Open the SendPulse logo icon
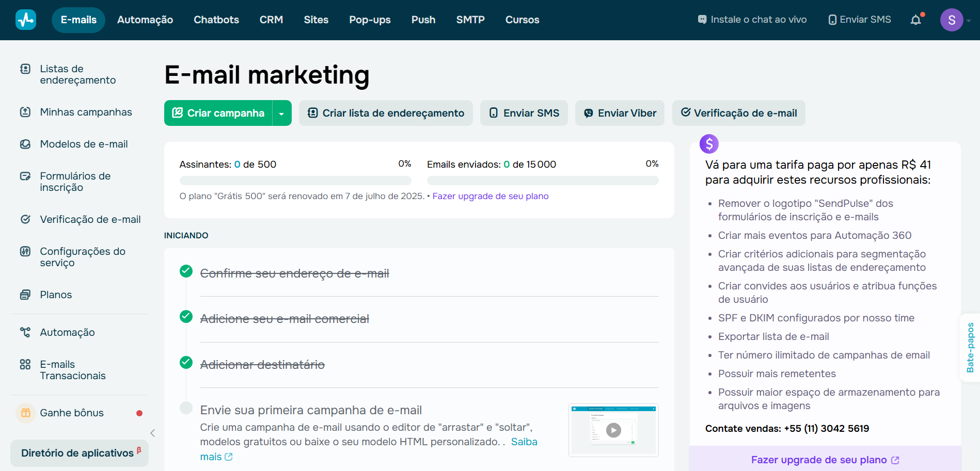The height and width of the screenshot is (471, 980). coord(25,19)
